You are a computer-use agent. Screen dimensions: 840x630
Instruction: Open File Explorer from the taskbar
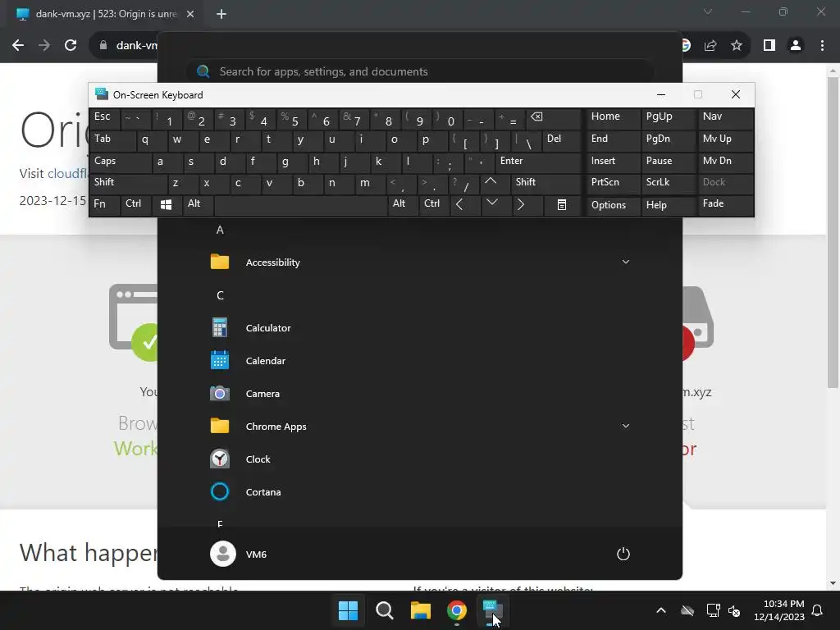point(421,610)
